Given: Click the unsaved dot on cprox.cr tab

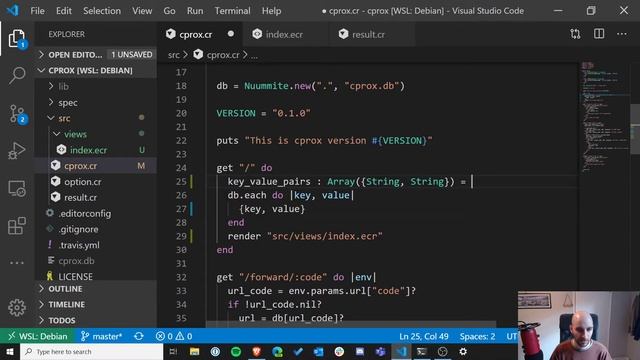Looking at the screenshot, I should tap(231, 34).
